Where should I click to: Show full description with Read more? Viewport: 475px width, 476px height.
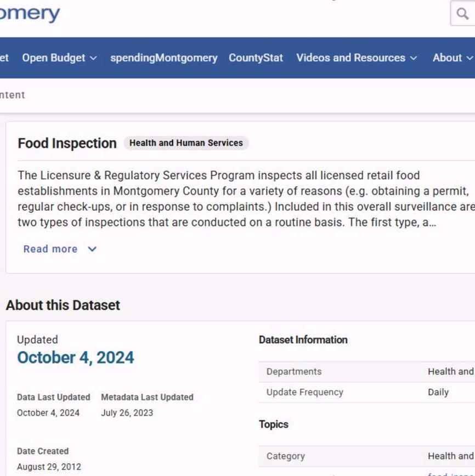pos(50,249)
